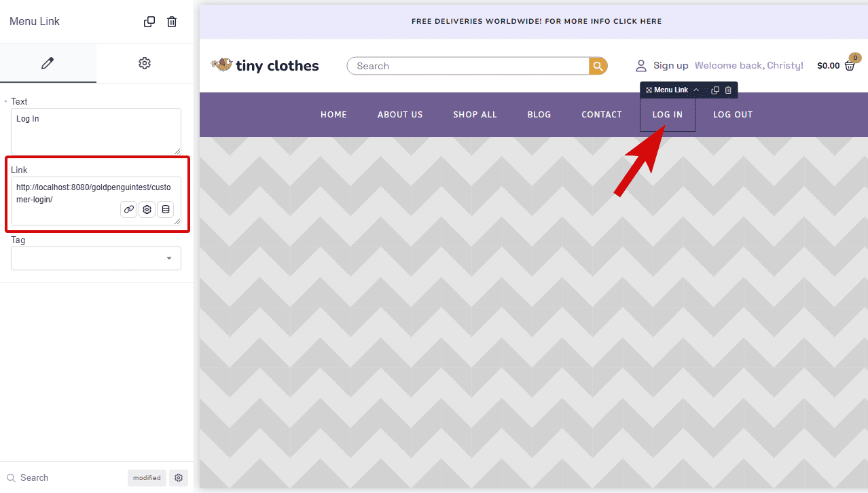Click the move handle icon on the Menu Link toolbar
This screenshot has height=493, width=868.
(649, 90)
